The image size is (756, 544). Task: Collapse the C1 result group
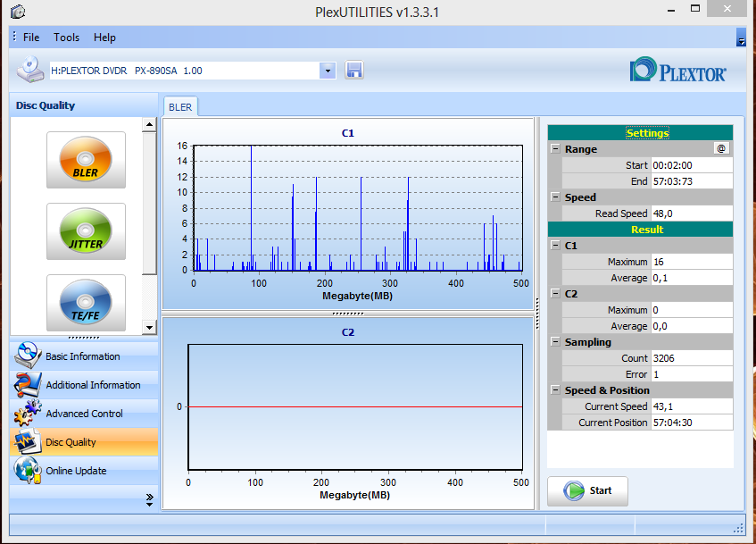555,246
